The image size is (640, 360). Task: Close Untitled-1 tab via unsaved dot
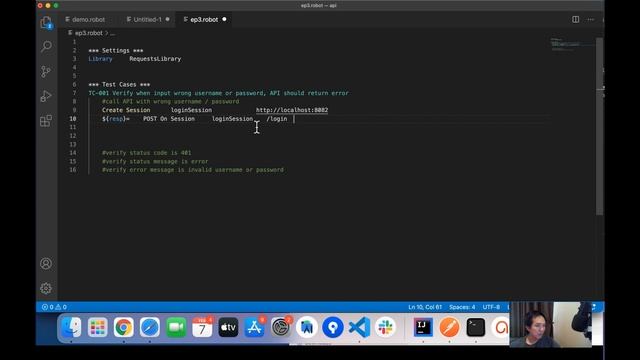(x=167, y=19)
